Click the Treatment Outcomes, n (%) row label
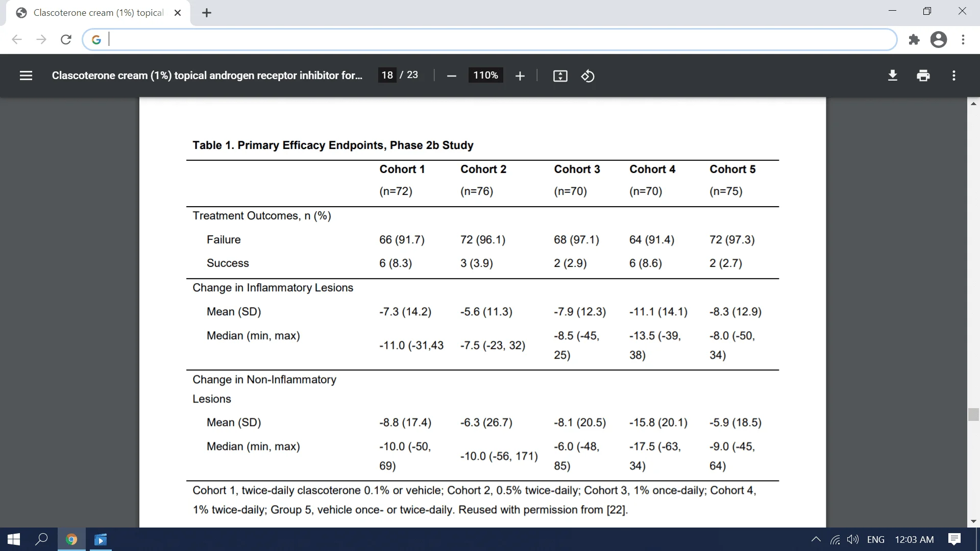The image size is (980, 551). [262, 216]
